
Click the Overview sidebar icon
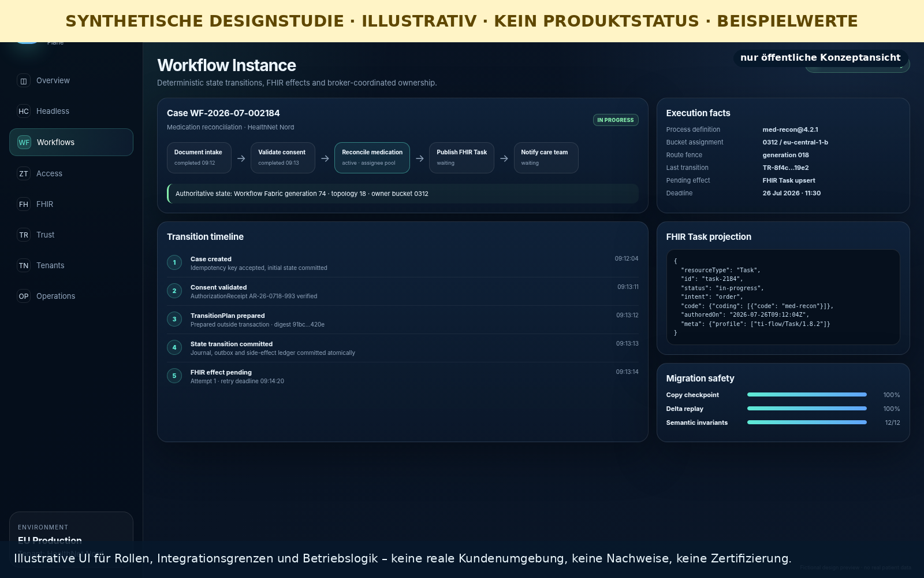[24, 81]
